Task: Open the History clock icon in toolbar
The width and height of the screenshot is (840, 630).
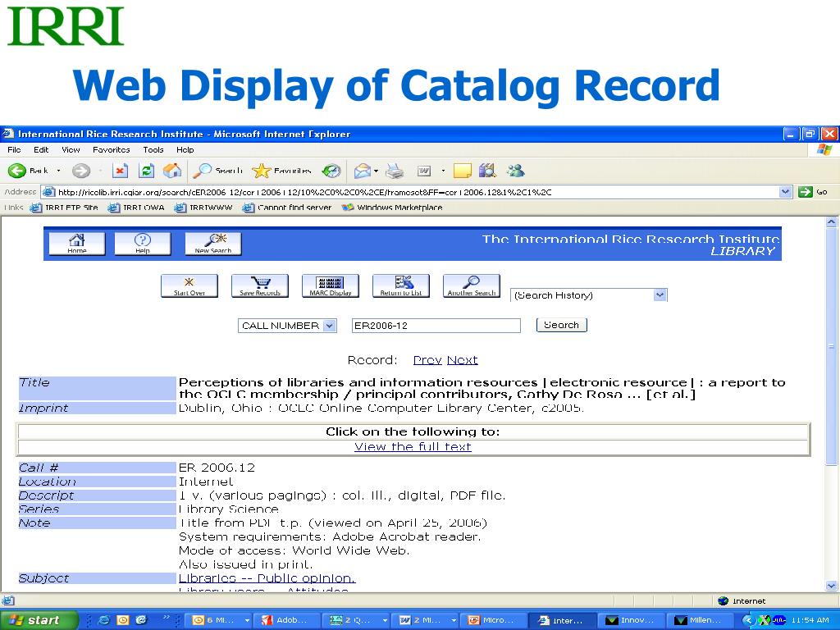Action: pyautogui.click(x=331, y=171)
